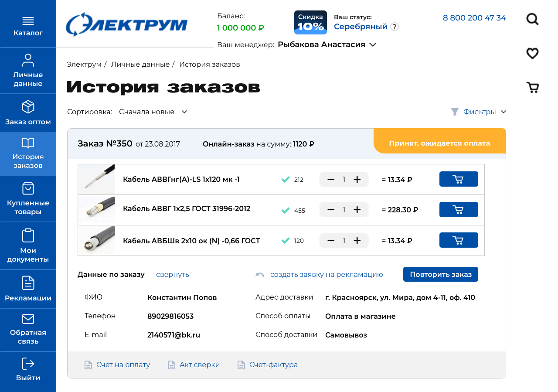The height and width of the screenshot is (392, 558).
Task: Increase quantity of Кабель АВБШв 2х10
Action: (x=357, y=241)
